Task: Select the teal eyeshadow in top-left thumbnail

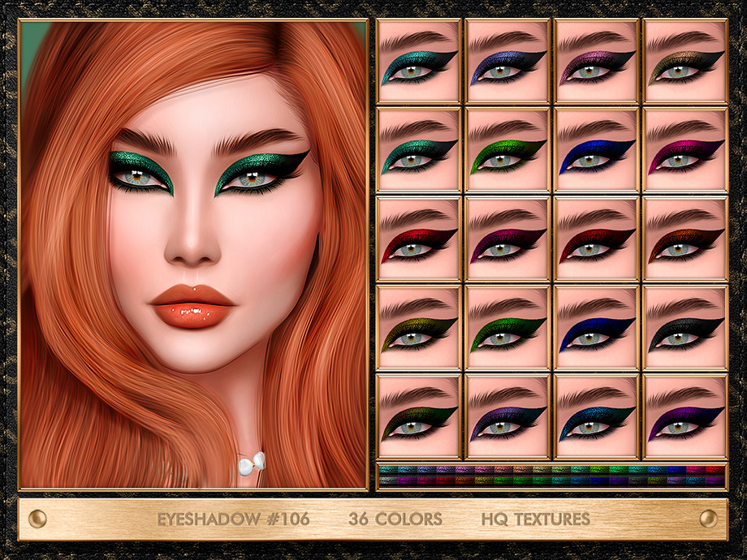Action: (418, 61)
